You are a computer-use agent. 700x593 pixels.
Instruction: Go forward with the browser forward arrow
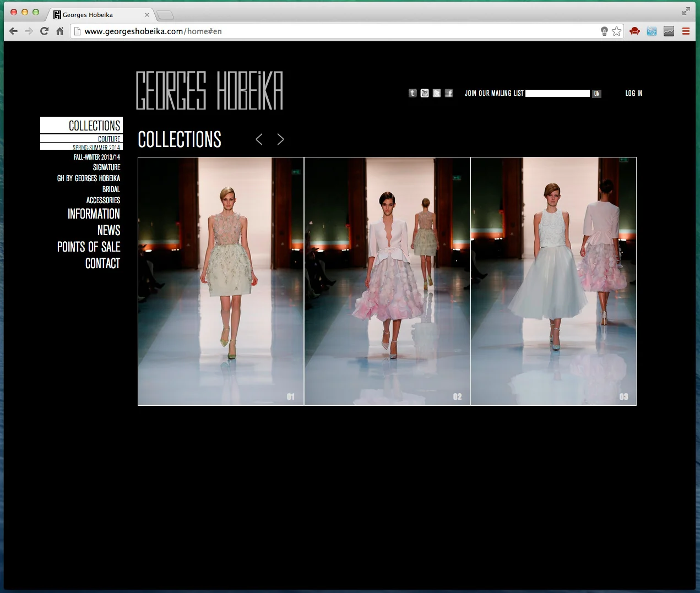coord(29,31)
